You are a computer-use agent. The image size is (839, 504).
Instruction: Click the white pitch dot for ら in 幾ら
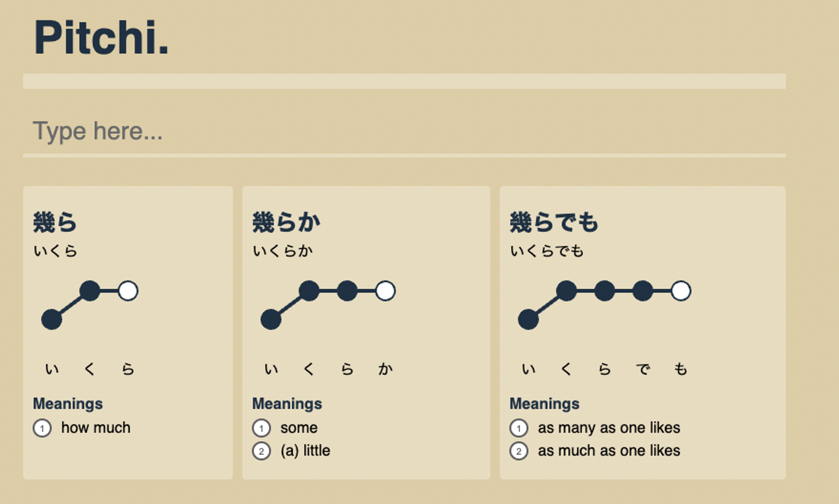pos(128,291)
